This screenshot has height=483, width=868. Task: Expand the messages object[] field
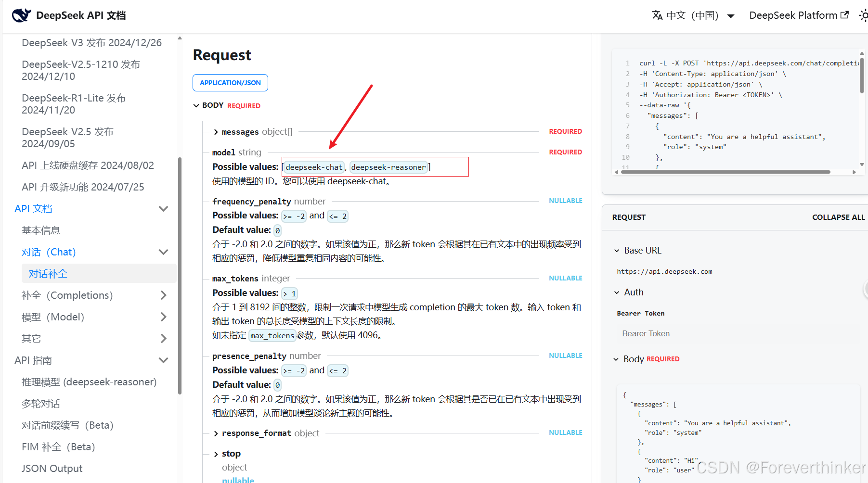(216, 132)
